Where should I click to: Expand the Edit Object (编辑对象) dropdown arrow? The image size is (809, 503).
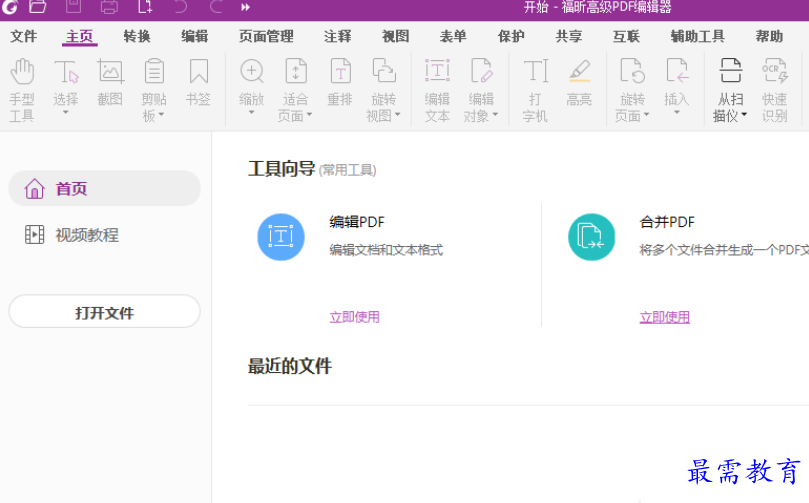(495, 115)
